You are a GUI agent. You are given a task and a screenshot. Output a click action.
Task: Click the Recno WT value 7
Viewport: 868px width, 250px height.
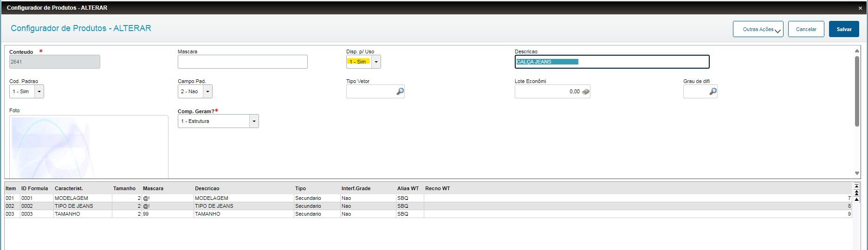638,198
